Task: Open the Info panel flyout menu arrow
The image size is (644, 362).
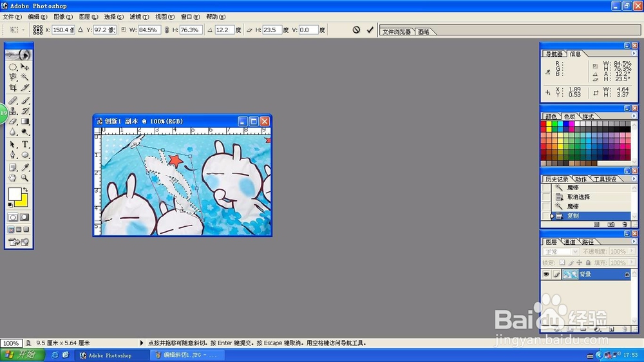Action: pyautogui.click(x=633, y=53)
